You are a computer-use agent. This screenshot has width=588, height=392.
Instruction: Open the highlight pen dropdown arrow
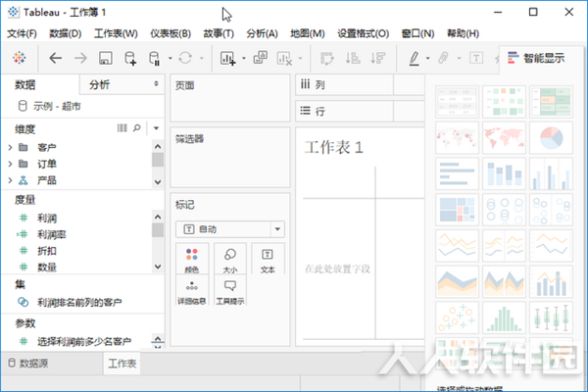pos(428,58)
